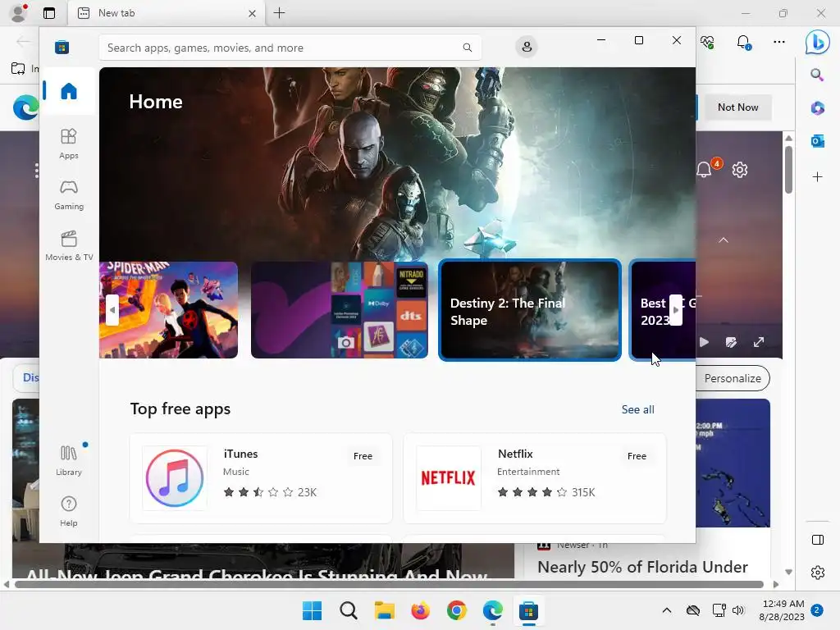Open the Apps section in Store sidebar

(69, 144)
